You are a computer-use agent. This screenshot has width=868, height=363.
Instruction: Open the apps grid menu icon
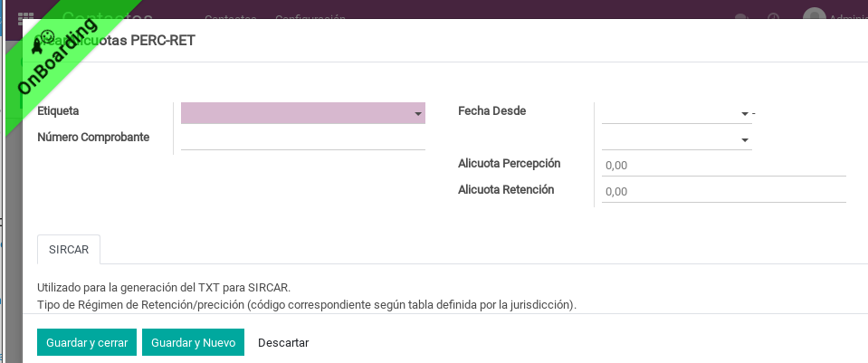25,16
